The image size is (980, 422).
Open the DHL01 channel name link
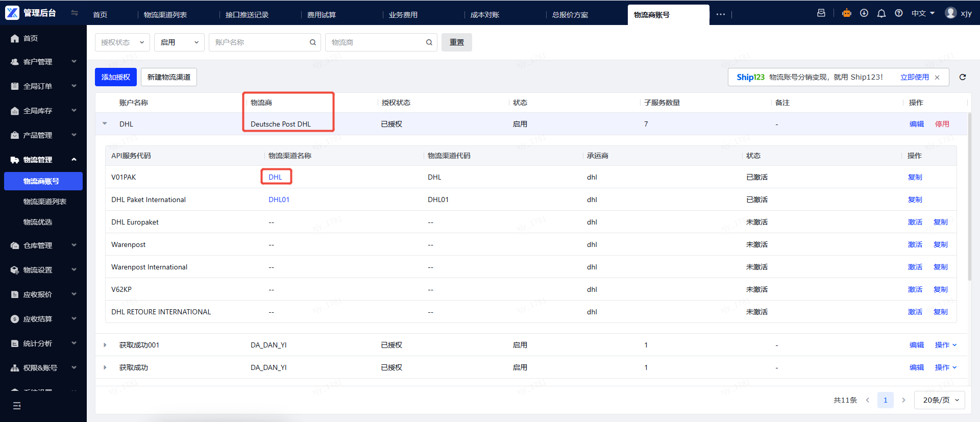tap(279, 200)
